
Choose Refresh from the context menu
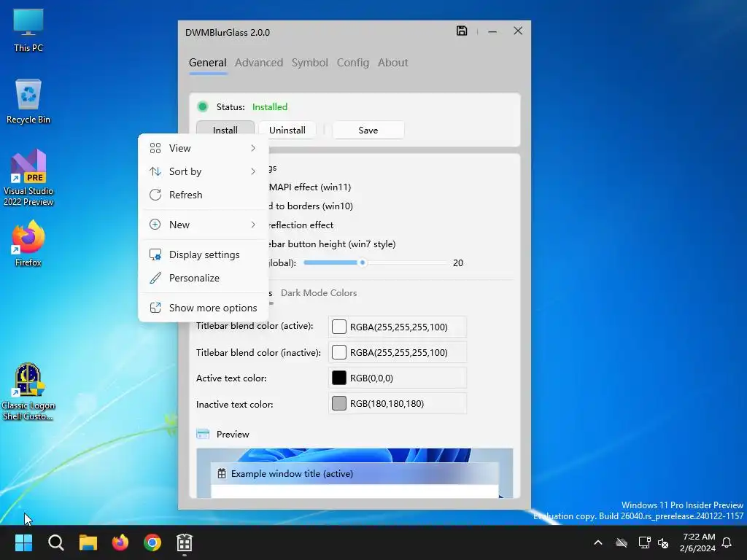(203, 195)
